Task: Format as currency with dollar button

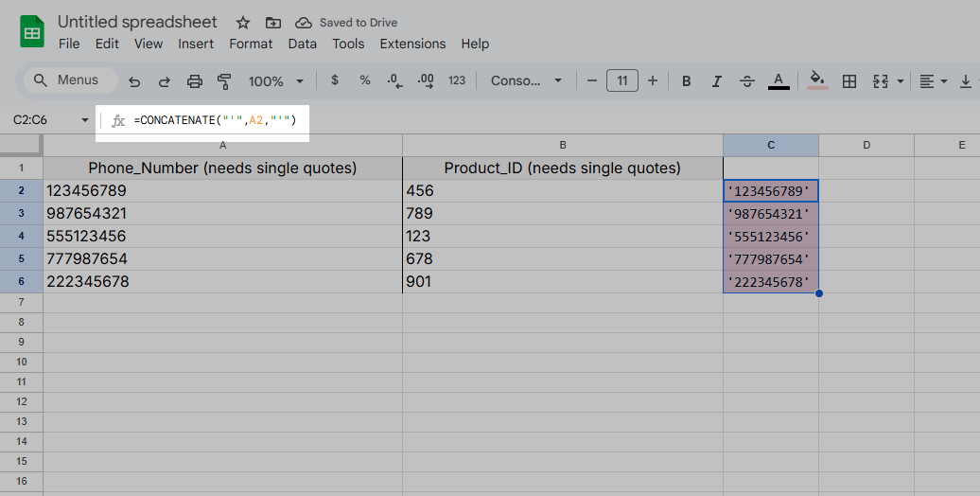Action: [335, 81]
